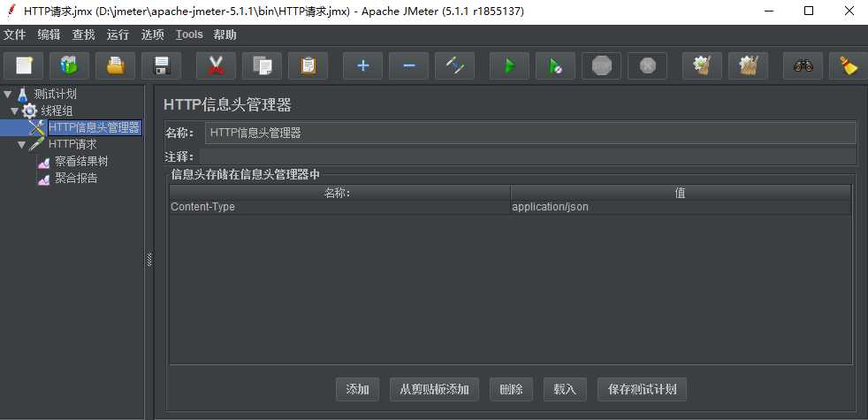The height and width of the screenshot is (420, 868).
Task: Click the 值 column header
Action: tap(681, 193)
